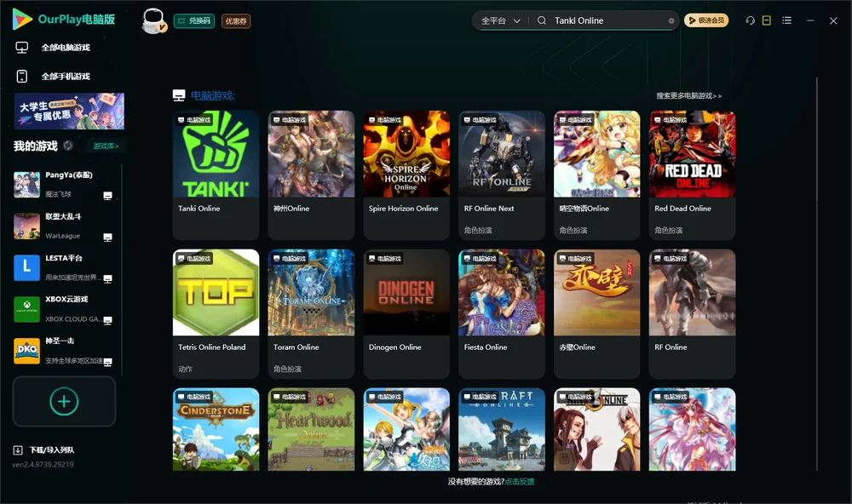Open the Spire Horizon Online card
852x504 pixels.
(406, 175)
